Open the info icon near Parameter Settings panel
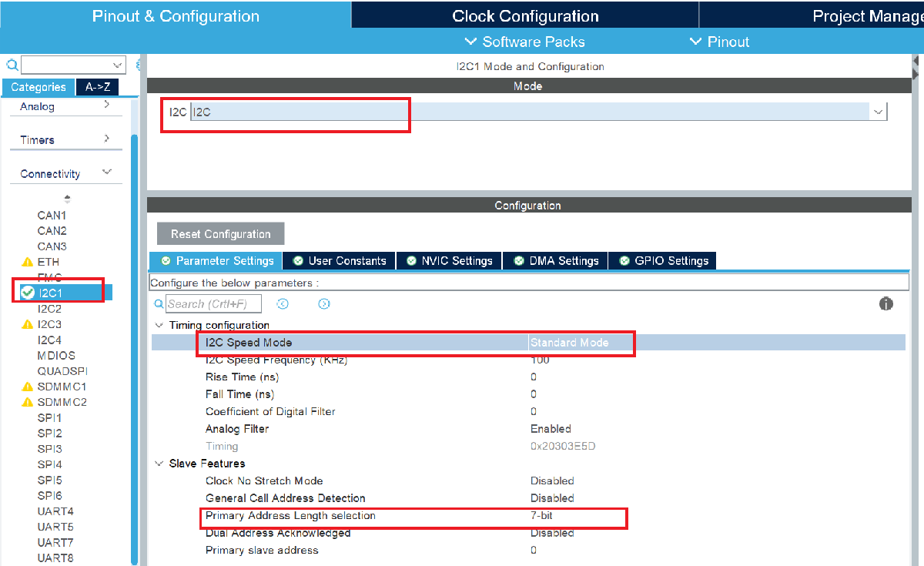924x566 pixels. (886, 303)
